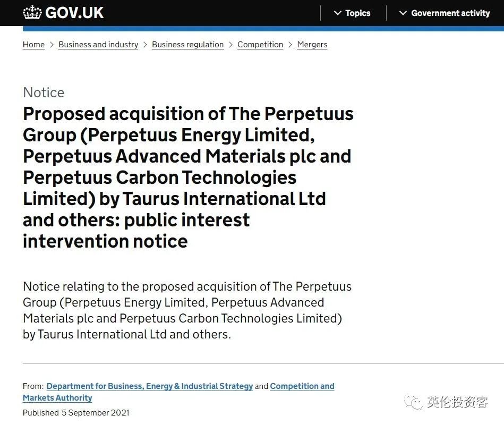This screenshot has height=424, width=504.
Task: Open the Mergers breadcrumb
Action: click(312, 44)
